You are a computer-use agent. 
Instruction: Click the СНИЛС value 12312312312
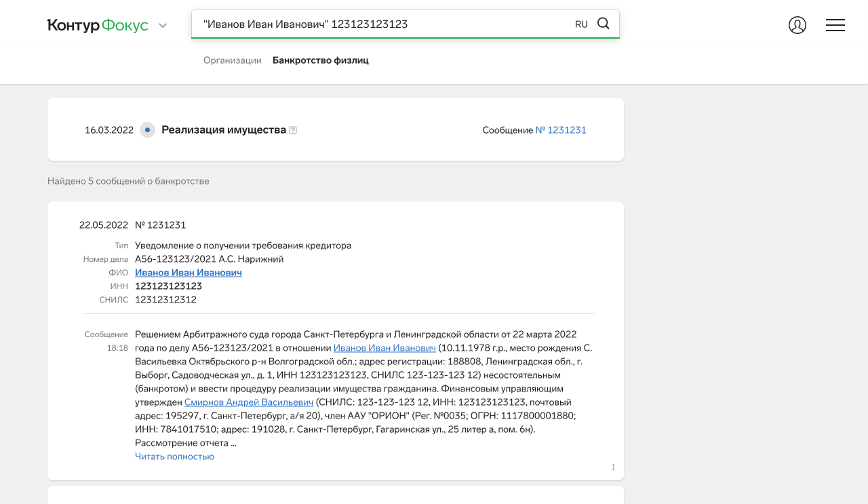click(x=166, y=300)
